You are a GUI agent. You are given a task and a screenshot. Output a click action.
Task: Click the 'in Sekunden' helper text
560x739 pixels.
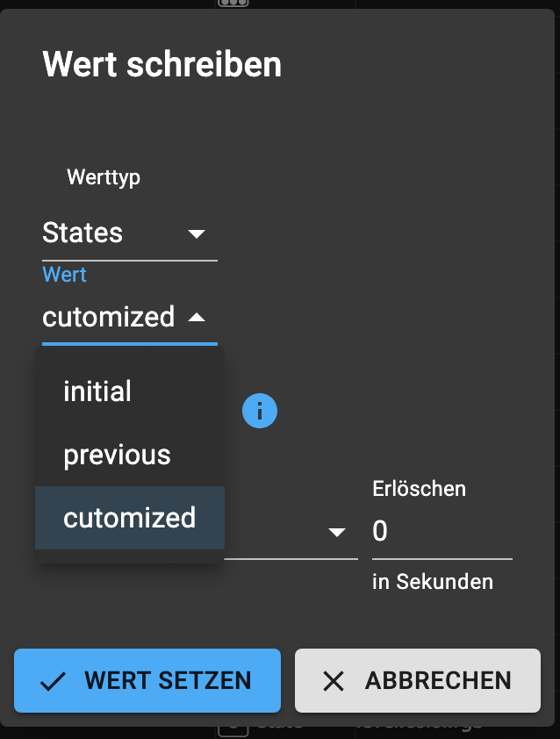(433, 582)
